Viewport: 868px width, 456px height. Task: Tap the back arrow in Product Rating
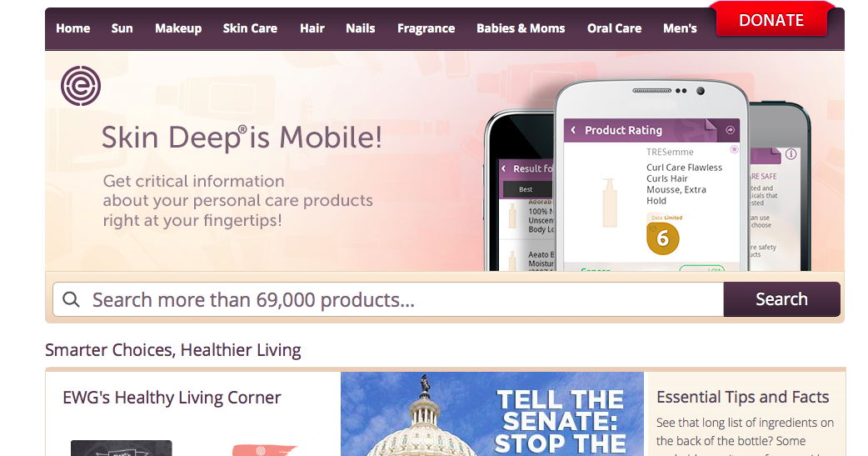573,130
